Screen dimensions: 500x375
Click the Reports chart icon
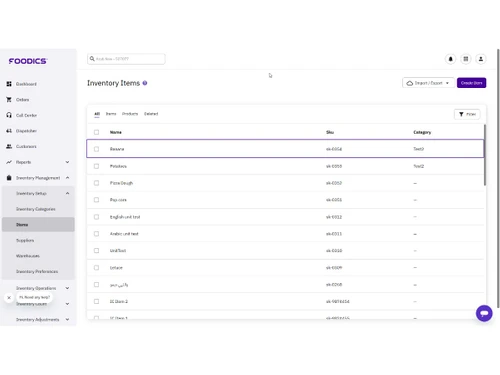tap(9, 162)
